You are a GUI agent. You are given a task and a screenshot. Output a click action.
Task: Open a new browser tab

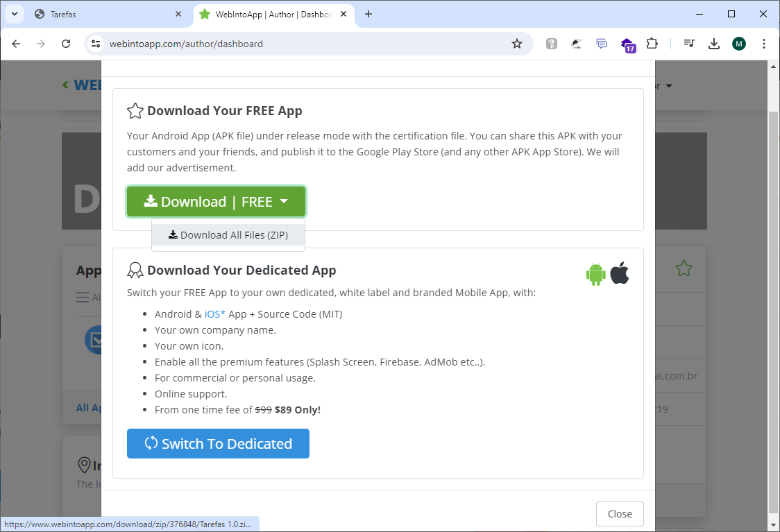[368, 15]
